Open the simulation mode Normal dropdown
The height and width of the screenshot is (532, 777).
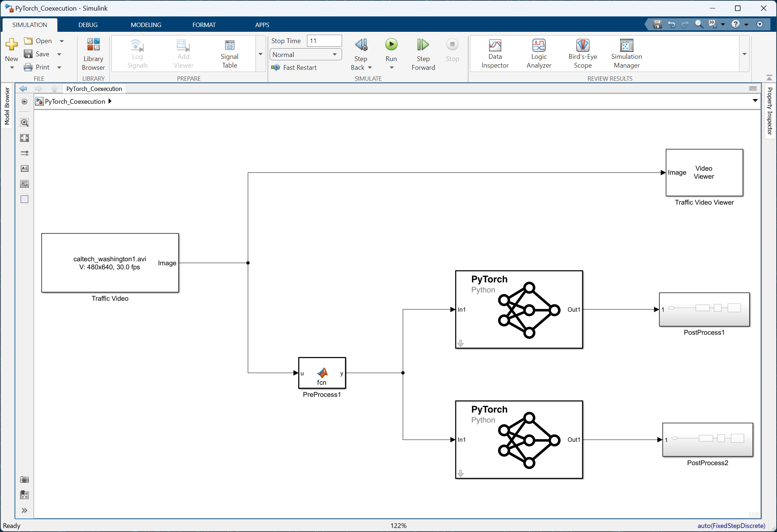point(306,54)
